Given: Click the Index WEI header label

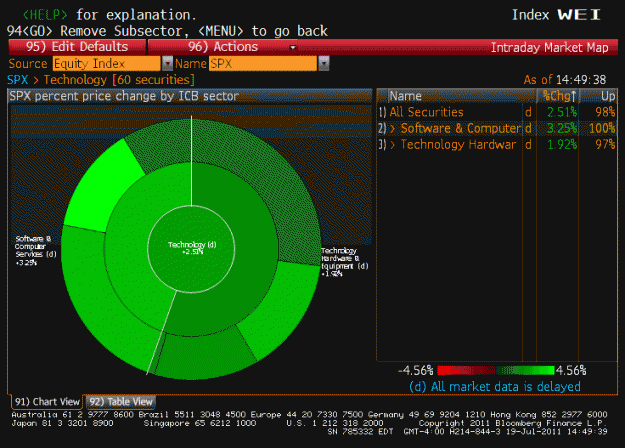Looking at the screenshot, I should (556, 15).
